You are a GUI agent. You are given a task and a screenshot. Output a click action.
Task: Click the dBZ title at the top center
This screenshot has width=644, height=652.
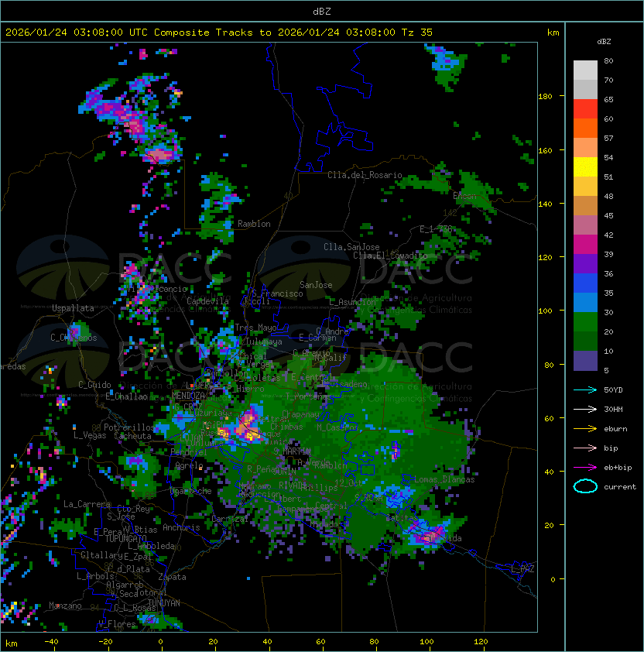point(322,11)
